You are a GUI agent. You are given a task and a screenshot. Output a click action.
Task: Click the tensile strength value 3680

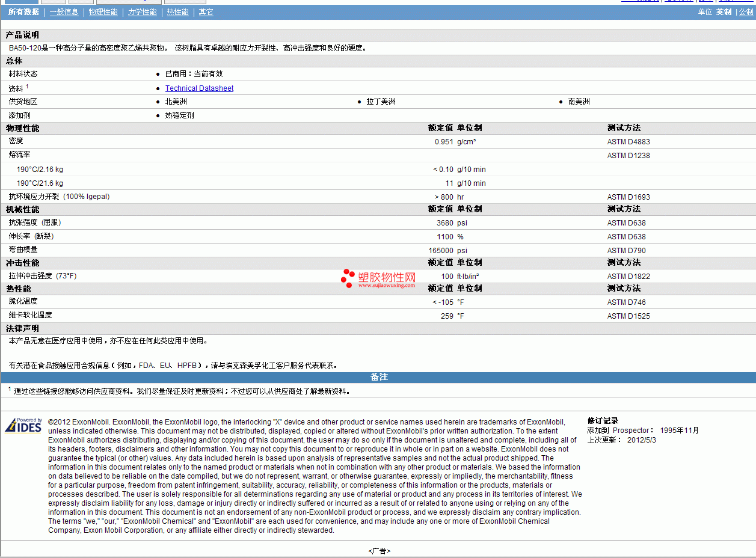(x=445, y=223)
